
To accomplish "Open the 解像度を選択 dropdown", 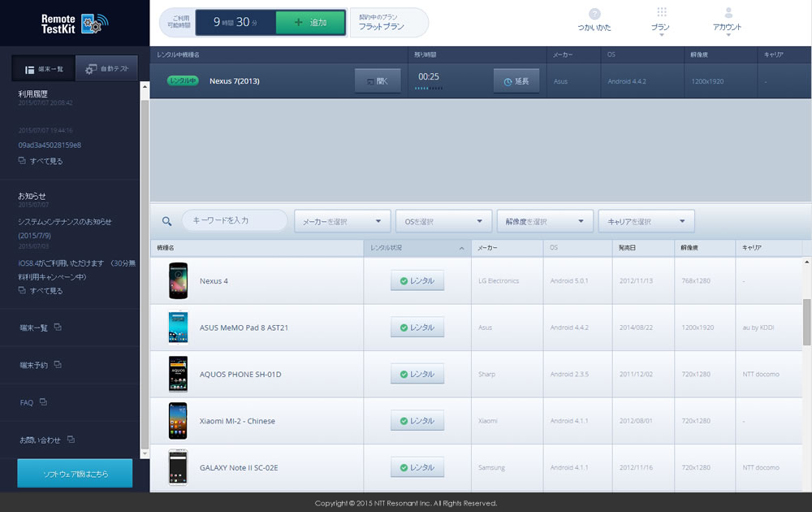I will point(545,221).
